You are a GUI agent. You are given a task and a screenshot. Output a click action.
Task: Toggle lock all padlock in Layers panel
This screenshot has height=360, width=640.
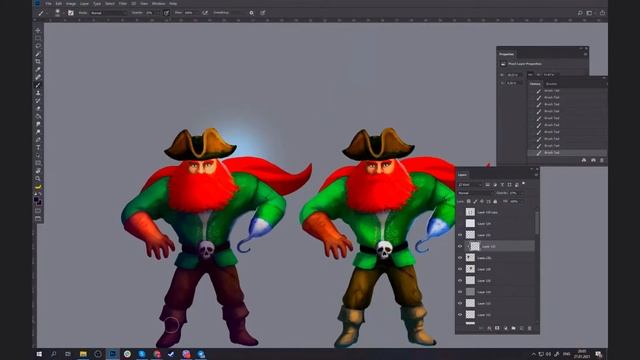(x=495, y=201)
